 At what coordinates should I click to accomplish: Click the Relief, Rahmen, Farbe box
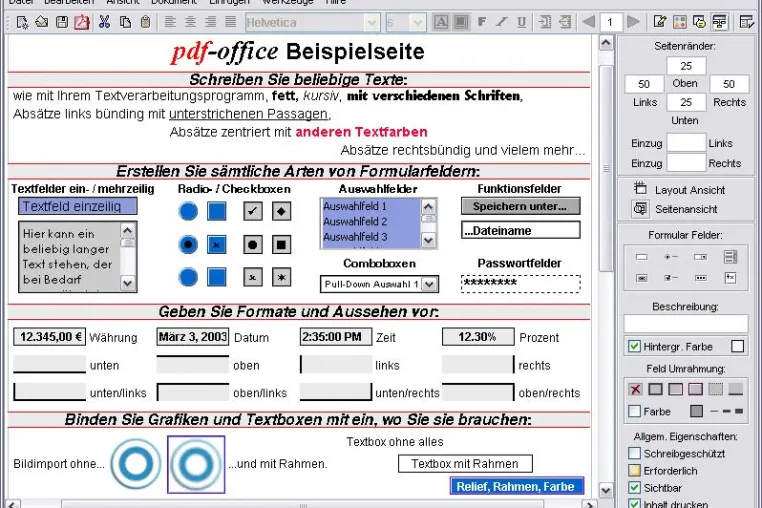(517, 486)
